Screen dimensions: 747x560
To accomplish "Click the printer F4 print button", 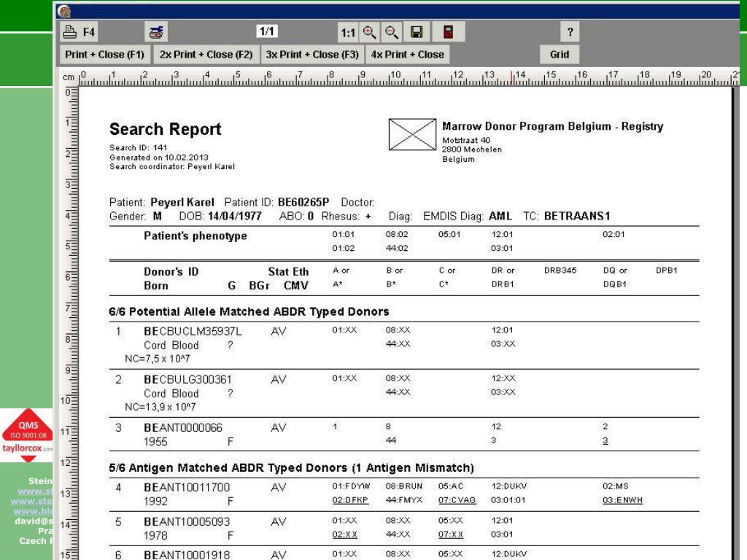I will (79, 32).
